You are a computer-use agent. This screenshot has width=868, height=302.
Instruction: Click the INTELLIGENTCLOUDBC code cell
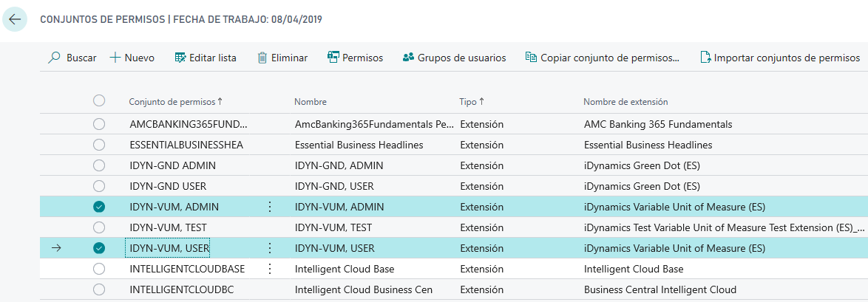tap(183, 289)
